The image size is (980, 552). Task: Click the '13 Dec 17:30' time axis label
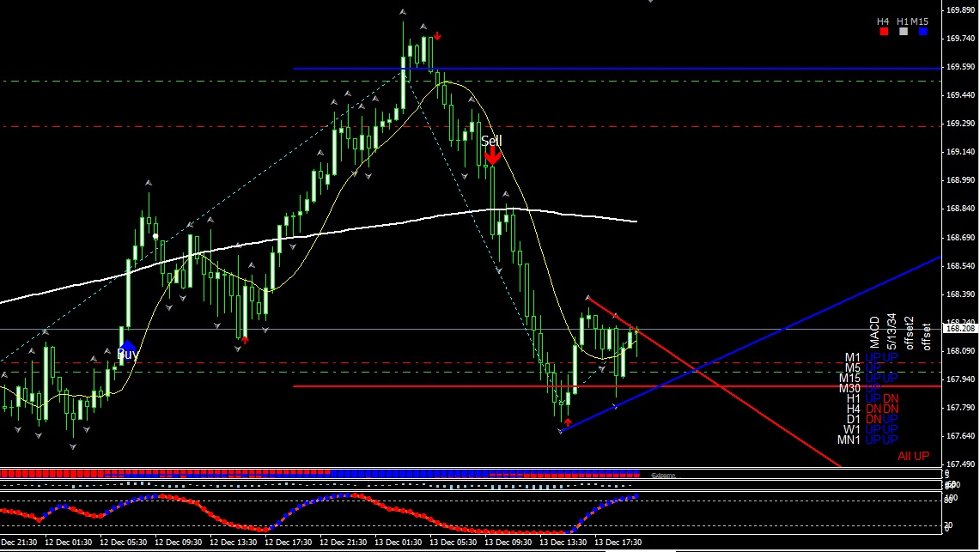click(618, 543)
